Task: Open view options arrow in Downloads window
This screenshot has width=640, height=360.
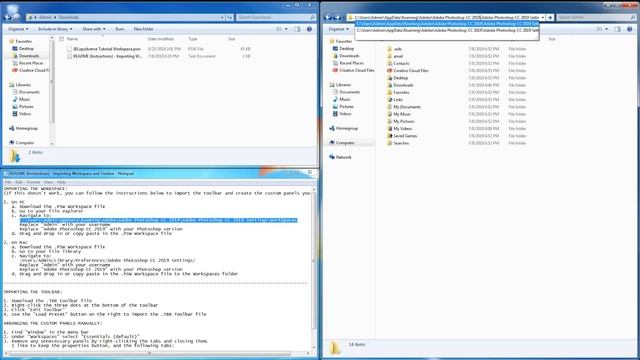Action: (286, 29)
